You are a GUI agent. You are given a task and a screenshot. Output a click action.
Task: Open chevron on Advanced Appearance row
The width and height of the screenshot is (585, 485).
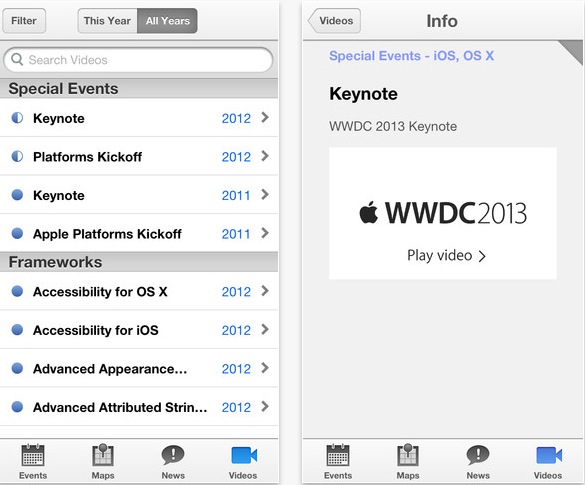[x=265, y=368]
